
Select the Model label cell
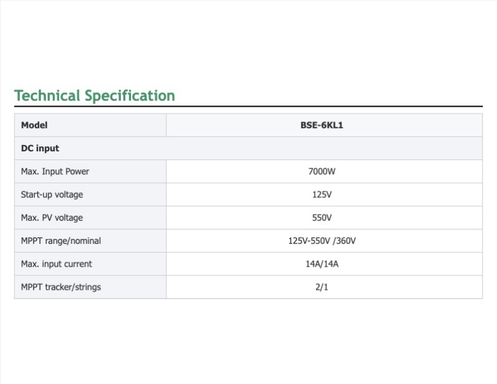pos(90,125)
